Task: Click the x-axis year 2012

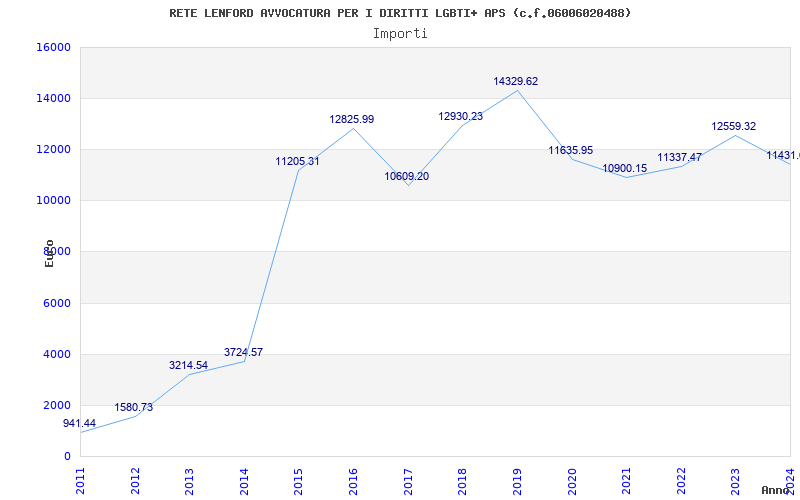Action: [135, 482]
